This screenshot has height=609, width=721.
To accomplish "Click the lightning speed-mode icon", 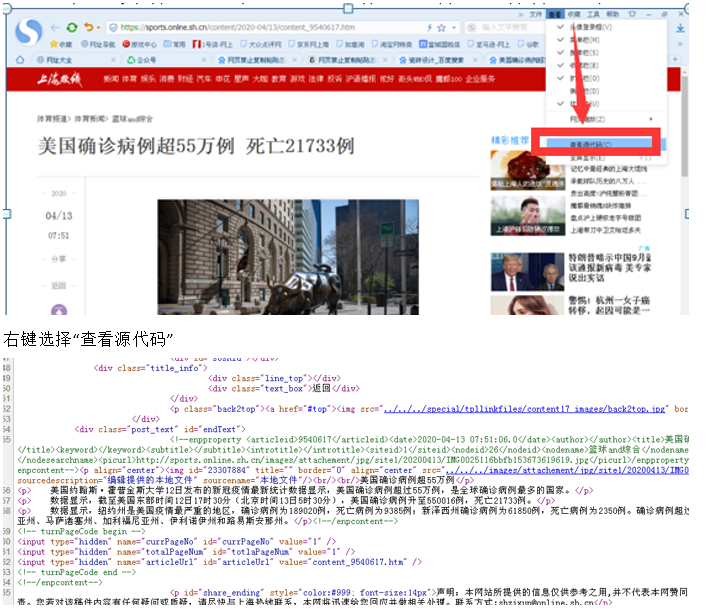I will (429, 28).
